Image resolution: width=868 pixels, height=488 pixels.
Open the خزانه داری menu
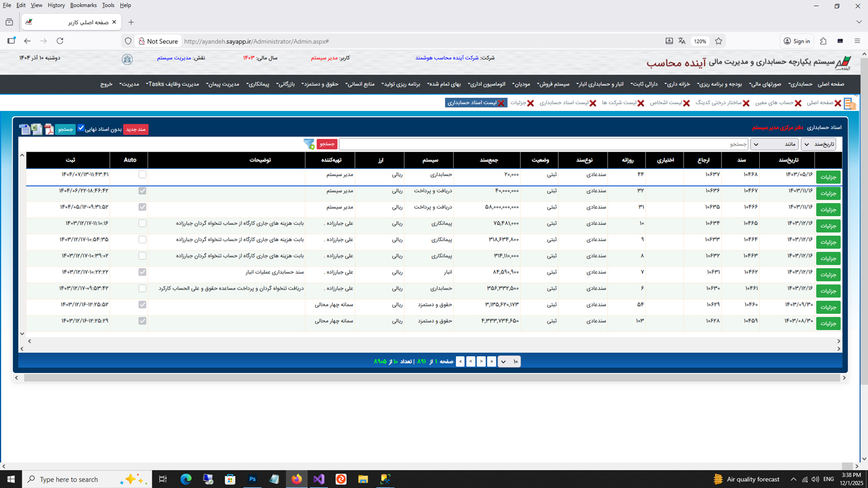(x=677, y=84)
